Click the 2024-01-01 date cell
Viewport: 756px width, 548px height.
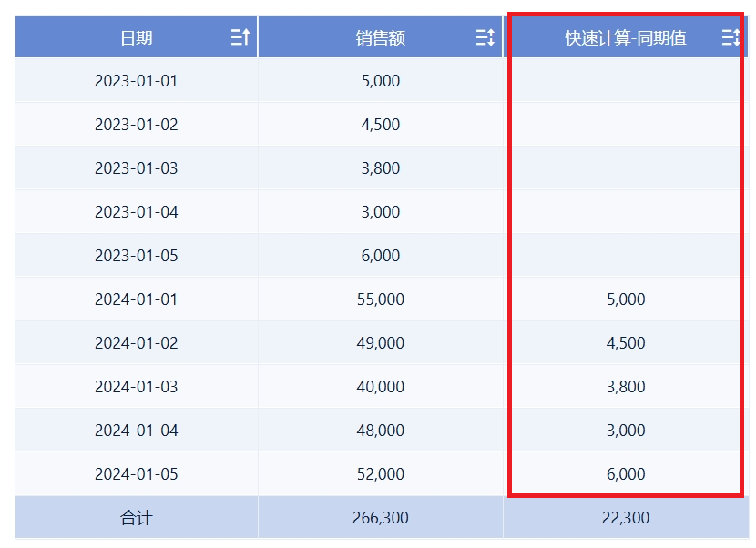click(137, 299)
